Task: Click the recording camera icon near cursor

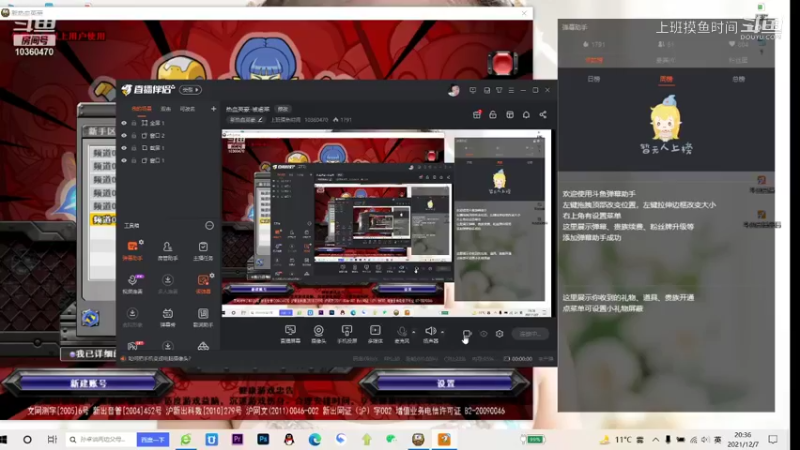Action: pos(466,334)
